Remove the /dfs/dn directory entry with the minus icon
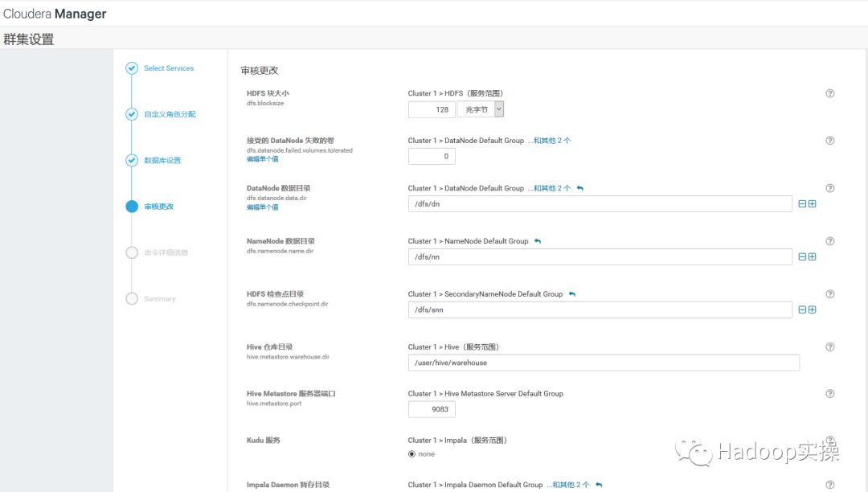 click(802, 203)
